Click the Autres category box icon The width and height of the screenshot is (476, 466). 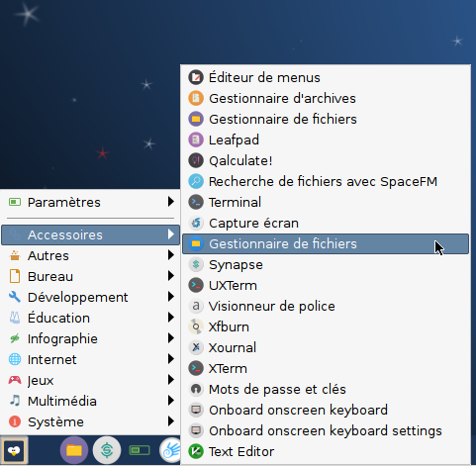(x=15, y=255)
